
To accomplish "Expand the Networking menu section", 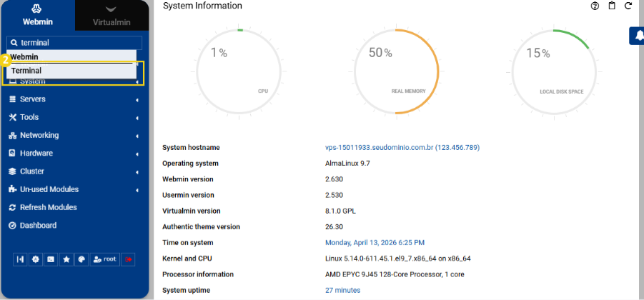I will [39, 135].
